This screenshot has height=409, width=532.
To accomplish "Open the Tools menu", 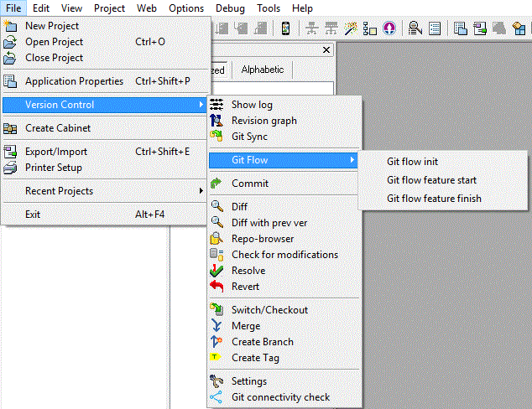I will pos(269,8).
